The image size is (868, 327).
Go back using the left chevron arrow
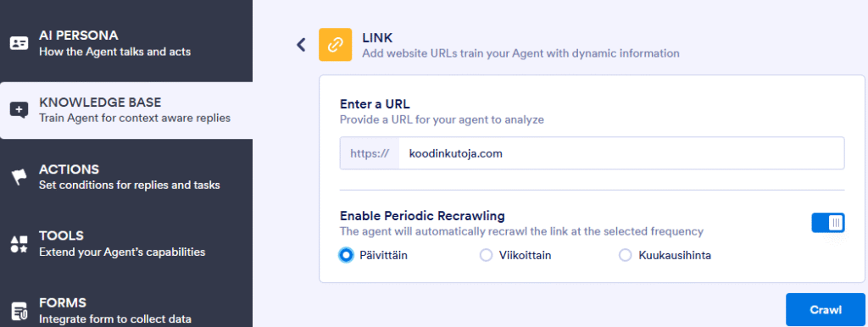click(301, 45)
